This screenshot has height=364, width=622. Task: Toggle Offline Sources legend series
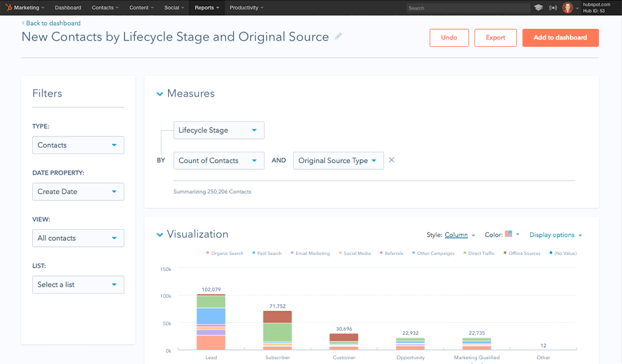point(522,253)
